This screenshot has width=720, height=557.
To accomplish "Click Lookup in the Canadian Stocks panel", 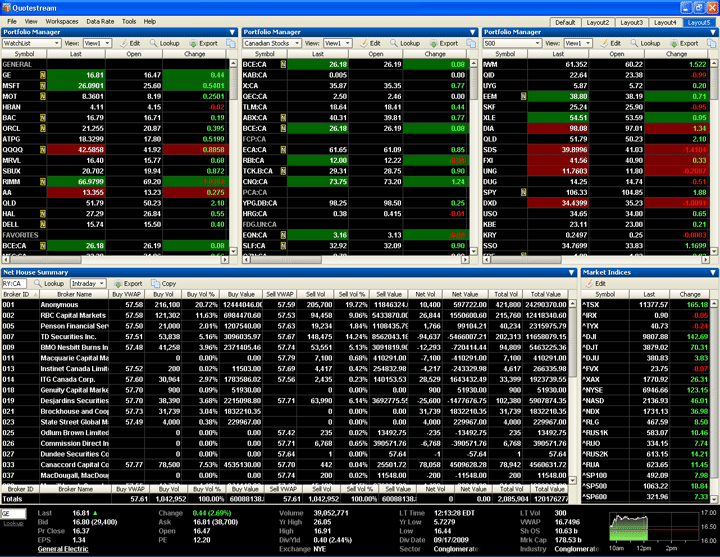I will [x=405, y=43].
